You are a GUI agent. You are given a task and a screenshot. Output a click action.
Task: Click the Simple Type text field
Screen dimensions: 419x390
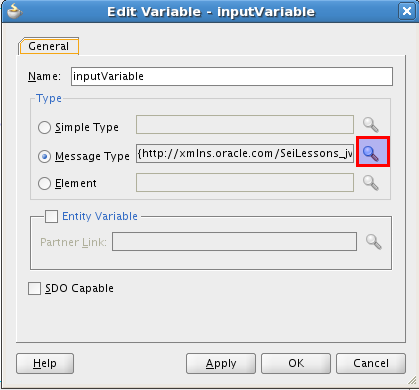[245, 125]
